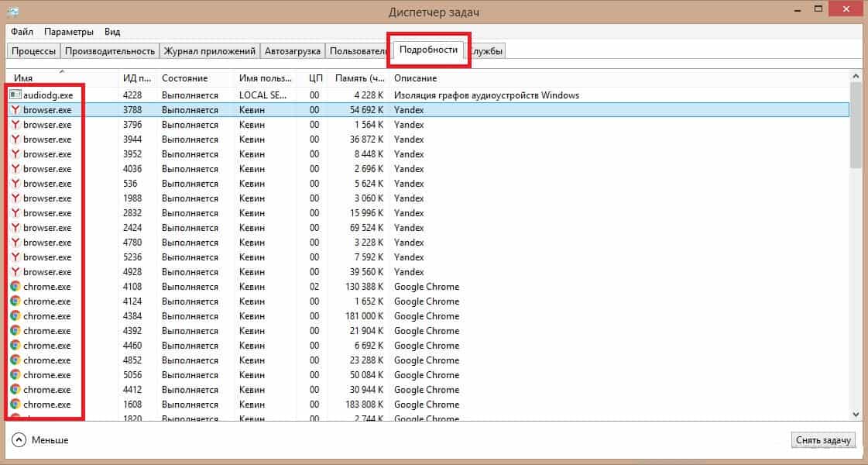868x465 pixels.
Task: Select the chrome.exe row with PID 4384
Action: 232,316
